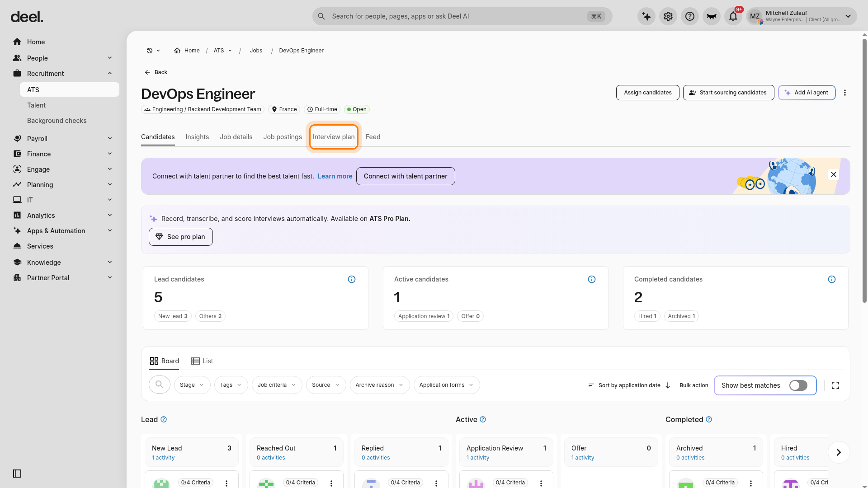The width and height of the screenshot is (868, 488).
Task: Click the help icon beside Completed heading
Action: [709, 420]
